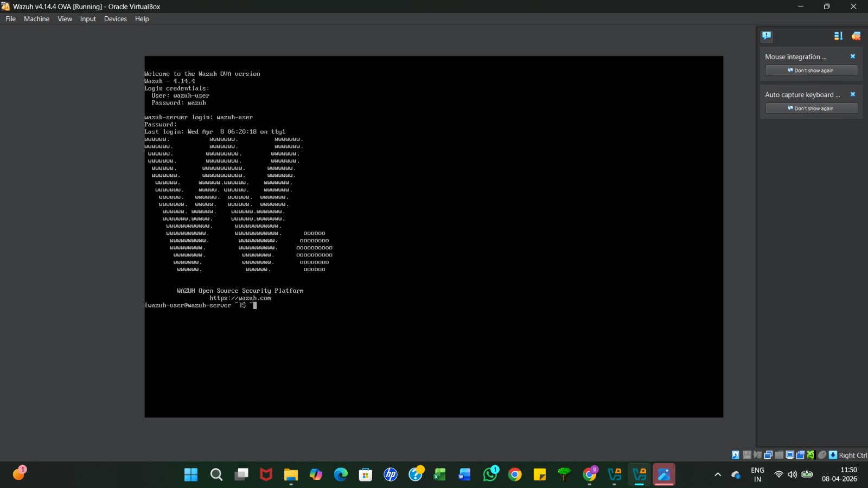Click the Auto capture keyboard notification title

click(x=802, y=95)
